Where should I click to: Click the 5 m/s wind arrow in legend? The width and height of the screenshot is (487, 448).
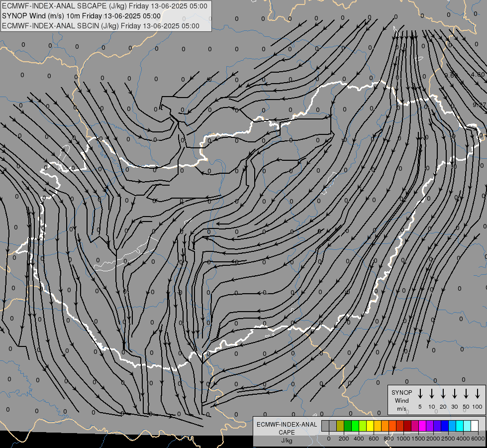click(x=420, y=394)
